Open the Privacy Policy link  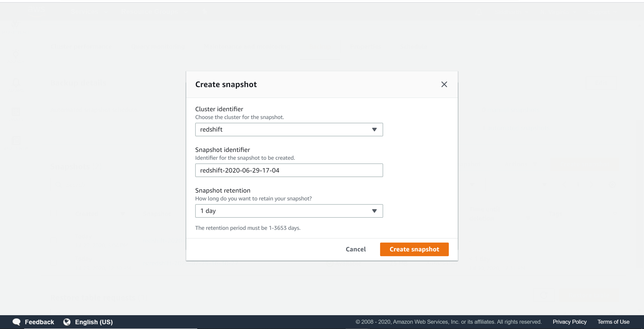tap(569, 322)
